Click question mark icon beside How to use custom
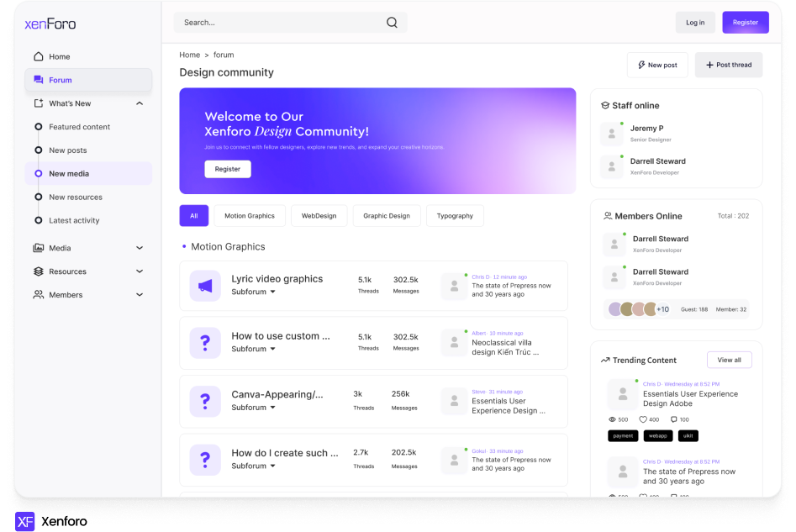Screen dimensions: 796x532 [x=205, y=343]
